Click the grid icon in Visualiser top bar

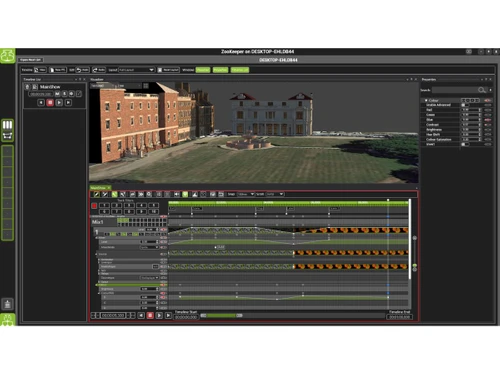pos(146,86)
